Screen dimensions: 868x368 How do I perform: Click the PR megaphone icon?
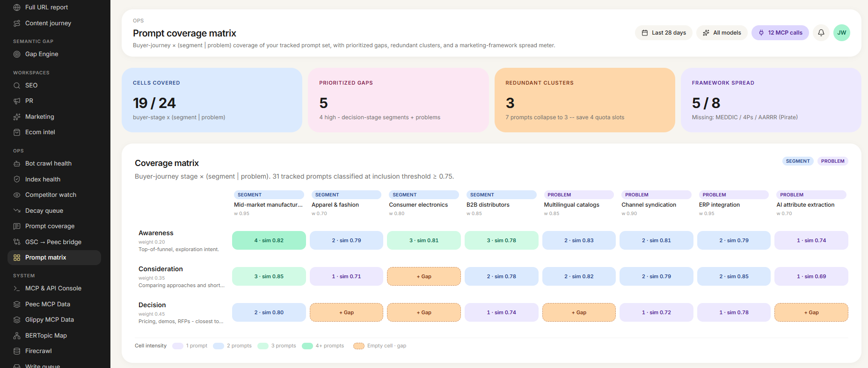tap(17, 101)
